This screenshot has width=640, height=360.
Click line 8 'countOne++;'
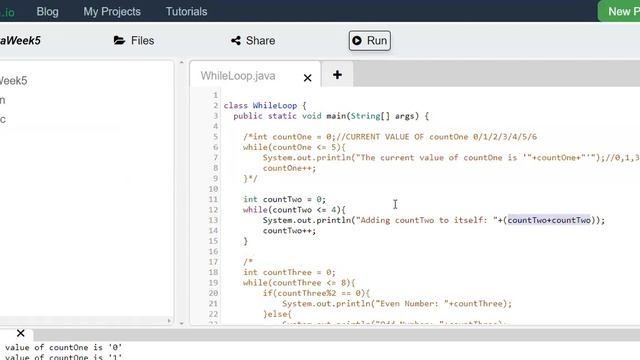point(289,168)
